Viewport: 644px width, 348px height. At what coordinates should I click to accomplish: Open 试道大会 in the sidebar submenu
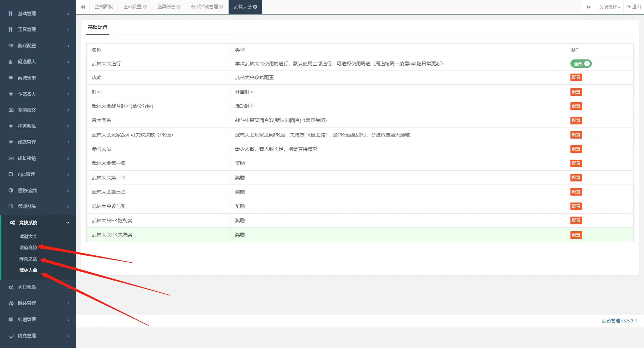28,236
